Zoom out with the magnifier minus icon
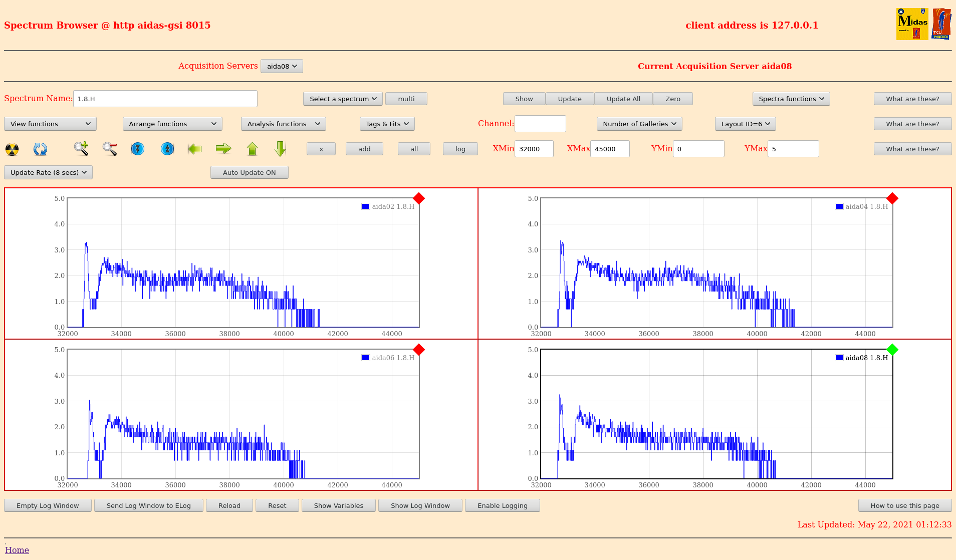This screenshot has height=560, width=956. pos(110,149)
